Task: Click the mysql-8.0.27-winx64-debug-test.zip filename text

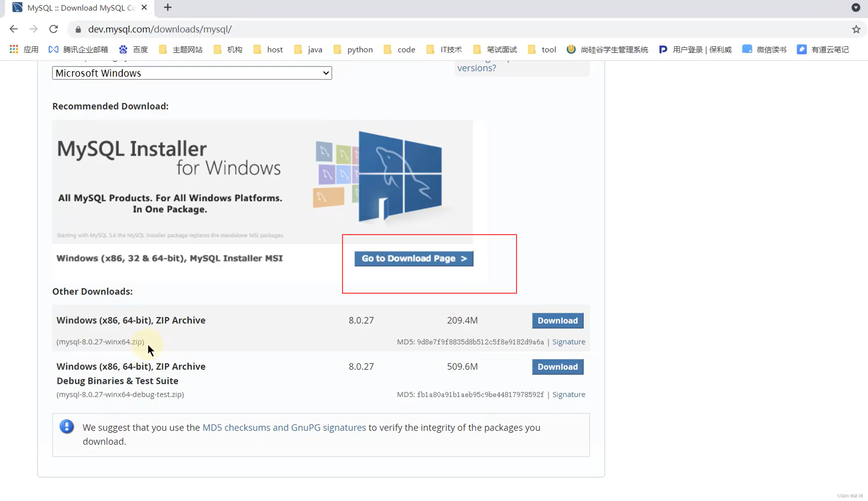Action: point(120,394)
